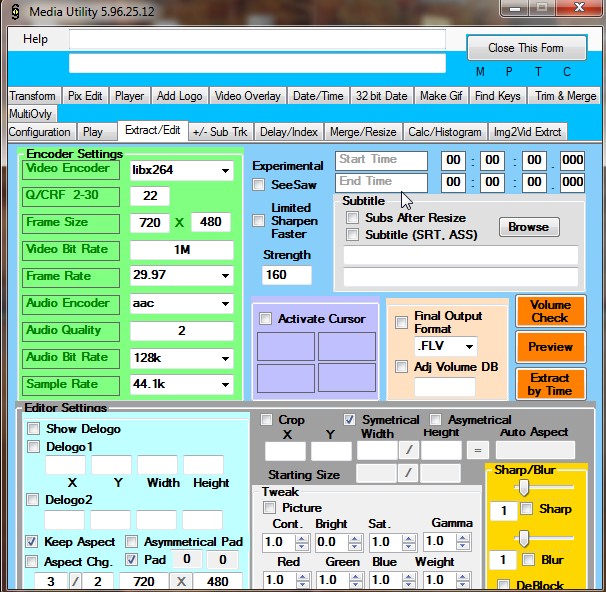The width and height of the screenshot is (606, 592).
Task: Open the Sample Rate 44.1k dropdown
Action: tap(225, 384)
